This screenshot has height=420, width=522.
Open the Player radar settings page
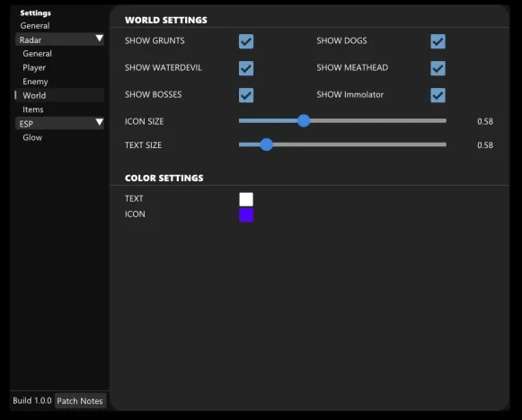34,67
